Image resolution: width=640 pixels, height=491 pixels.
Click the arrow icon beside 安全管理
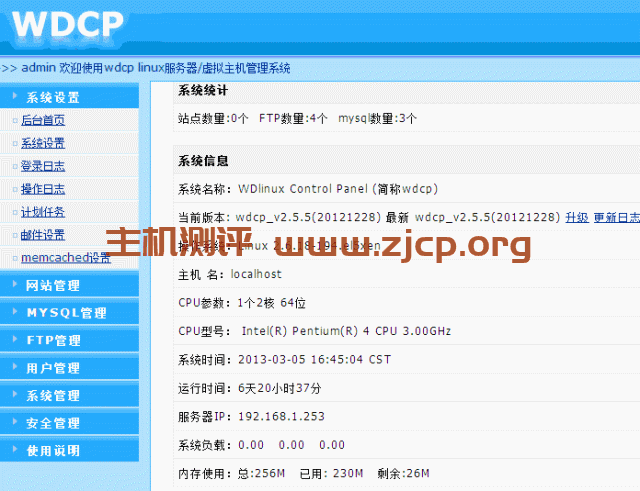coord(15,422)
